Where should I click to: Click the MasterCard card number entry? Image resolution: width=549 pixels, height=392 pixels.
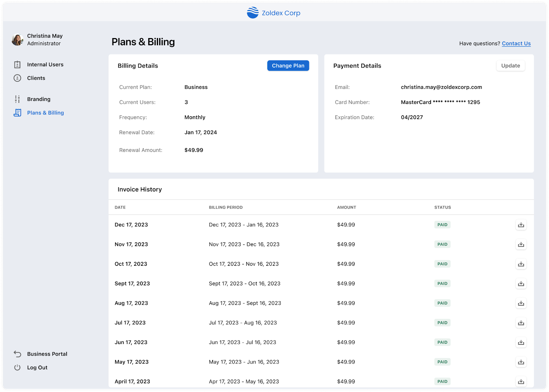[440, 102]
